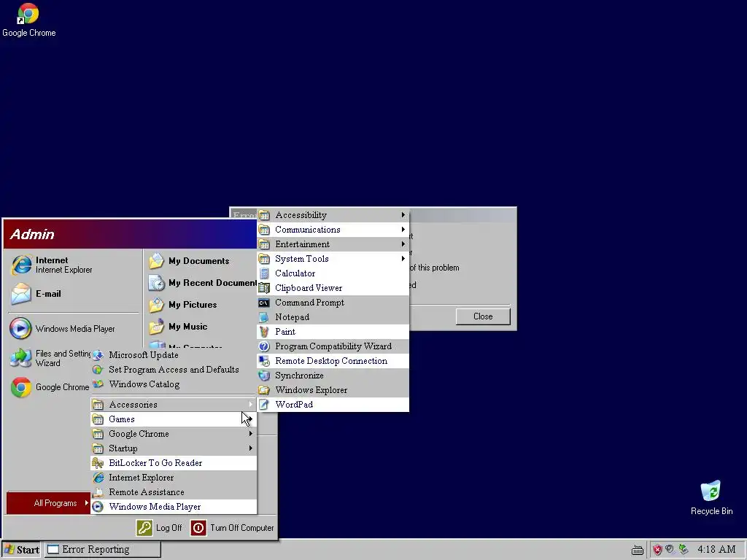Click the Close button in Error Reporting dialog
747x560 pixels.
[x=483, y=316]
